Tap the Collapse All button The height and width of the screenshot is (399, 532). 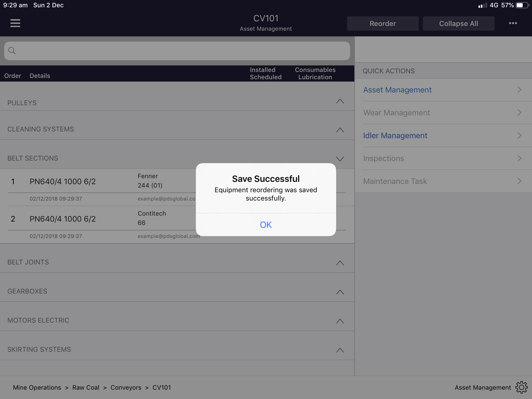pos(458,23)
